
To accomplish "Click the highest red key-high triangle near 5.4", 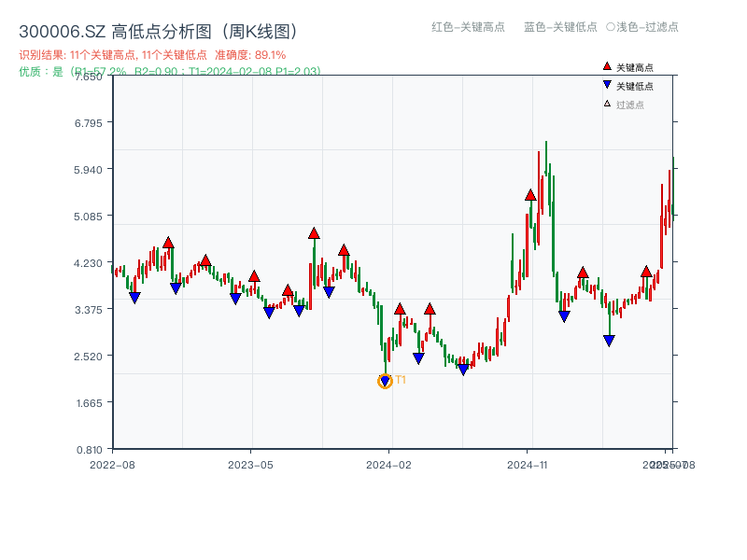I will point(530,195).
